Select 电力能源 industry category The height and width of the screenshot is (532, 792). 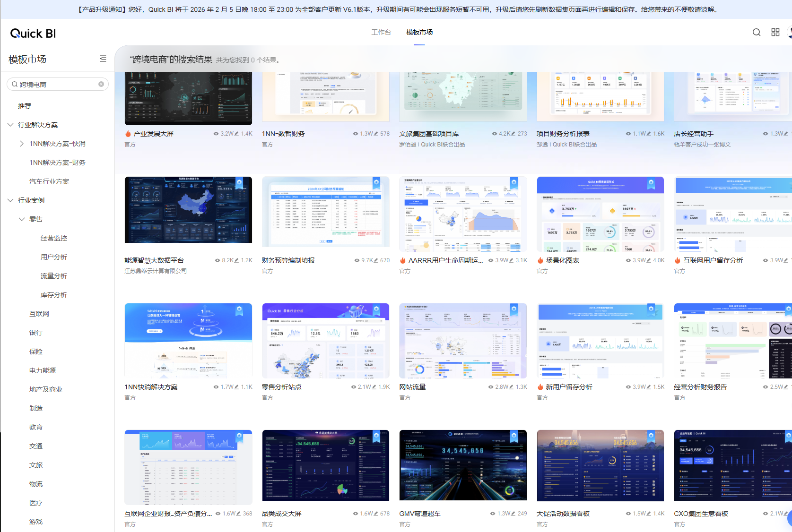coord(43,370)
